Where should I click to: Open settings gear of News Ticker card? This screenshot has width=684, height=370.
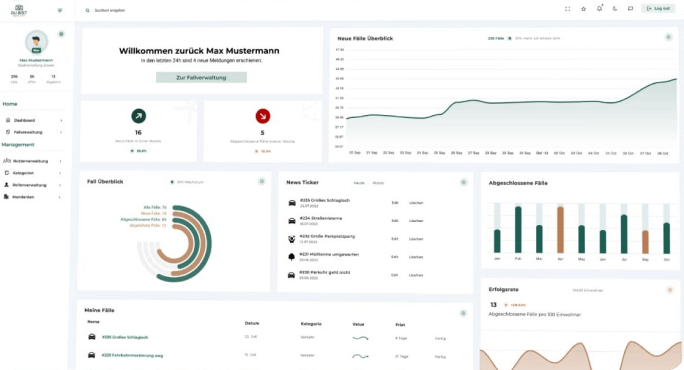pyautogui.click(x=464, y=182)
